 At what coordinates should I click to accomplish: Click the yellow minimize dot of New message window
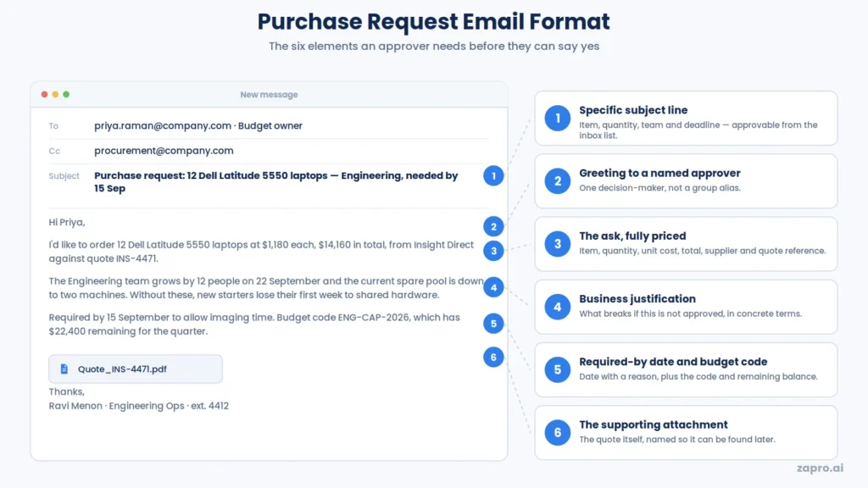tap(55, 95)
